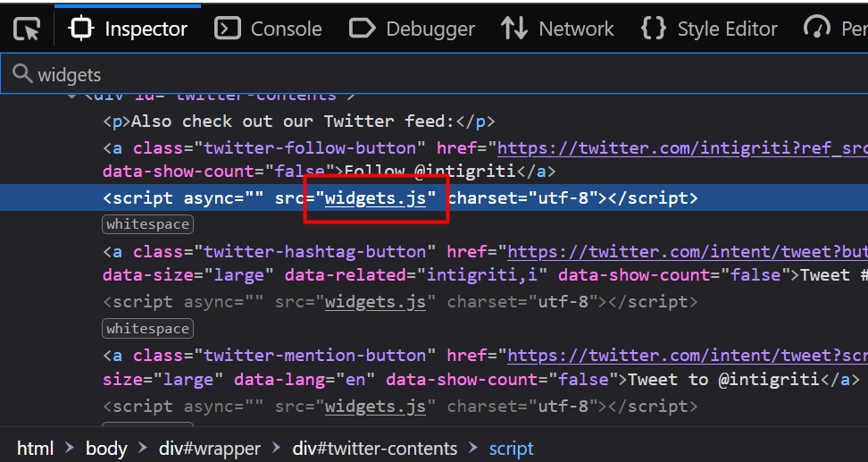Select the script breadcrumb item
The image size is (868, 462).
click(511, 449)
